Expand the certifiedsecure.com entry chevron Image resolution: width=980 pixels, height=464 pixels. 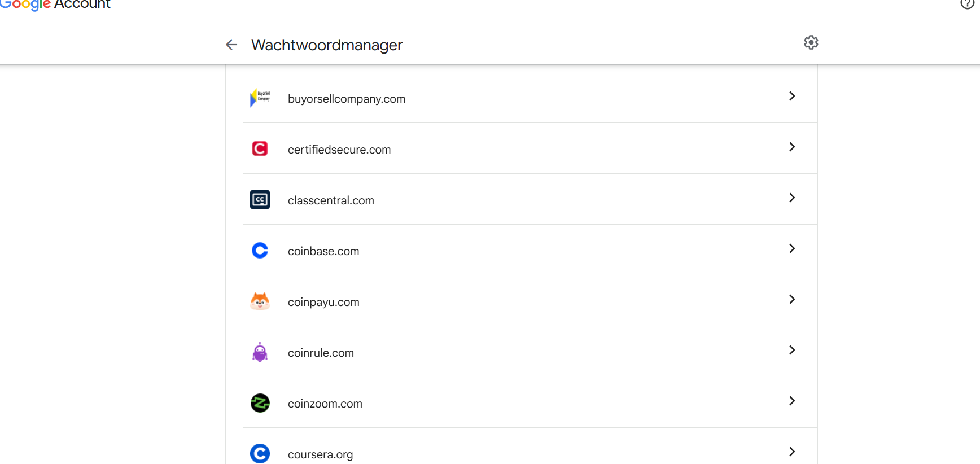pos(791,147)
